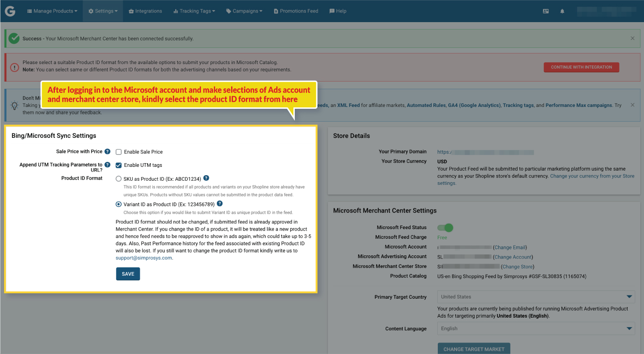Open help icon beside SKU as Product ID

pyautogui.click(x=206, y=178)
